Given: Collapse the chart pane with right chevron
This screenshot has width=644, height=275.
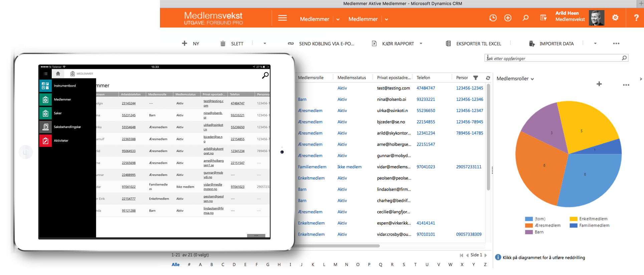Looking at the screenshot, I should pyautogui.click(x=640, y=79).
